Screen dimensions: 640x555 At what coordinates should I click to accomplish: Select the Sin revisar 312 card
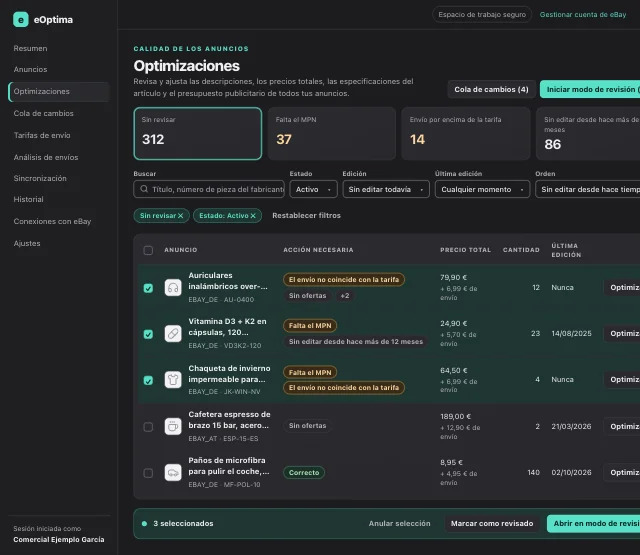(x=198, y=133)
